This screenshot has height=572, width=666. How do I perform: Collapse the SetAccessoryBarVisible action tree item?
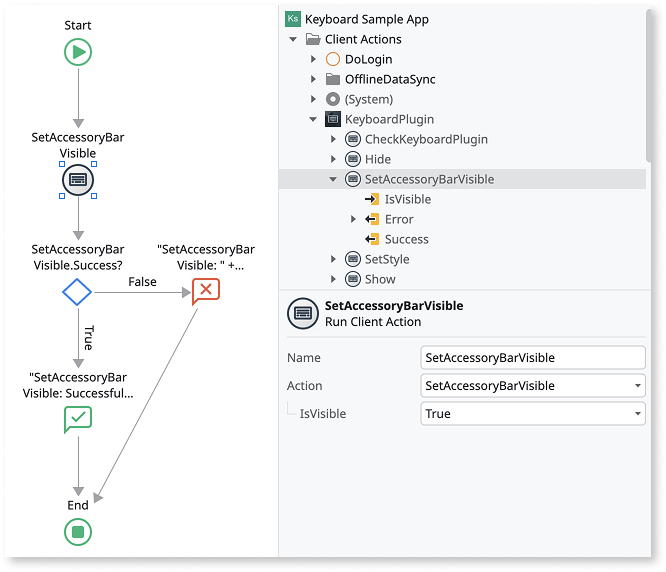pos(333,179)
